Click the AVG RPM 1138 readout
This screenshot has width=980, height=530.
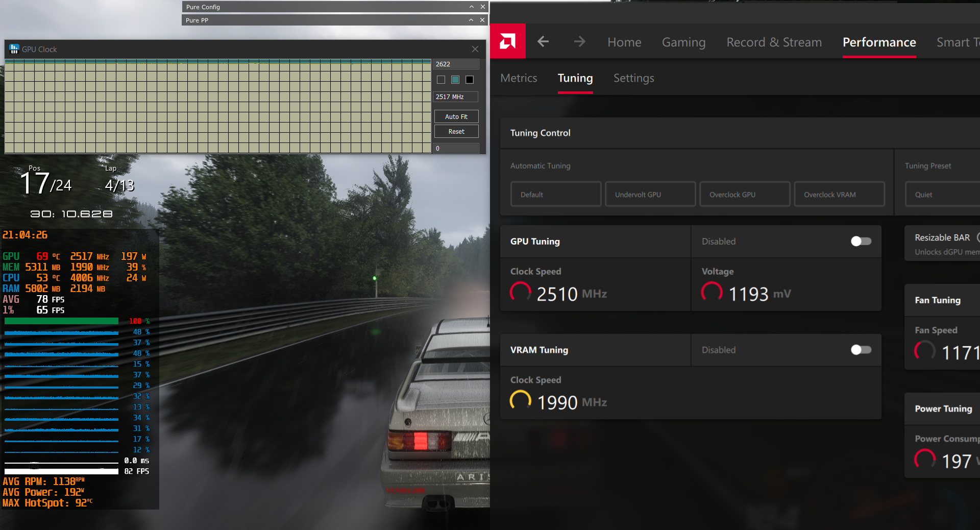pos(43,481)
